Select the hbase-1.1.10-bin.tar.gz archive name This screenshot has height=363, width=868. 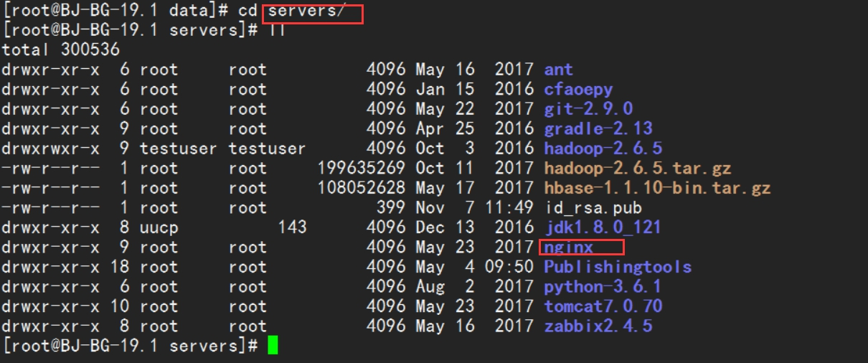click(657, 188)
